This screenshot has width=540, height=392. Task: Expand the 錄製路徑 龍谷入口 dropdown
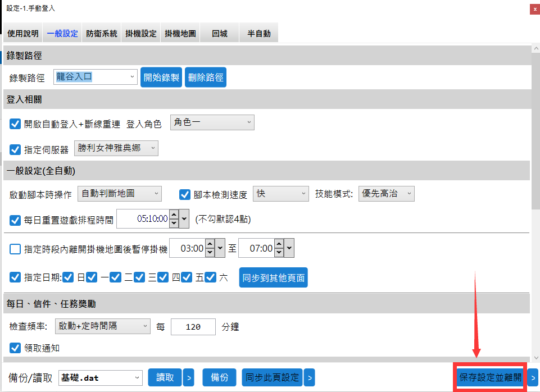(96, 77)
